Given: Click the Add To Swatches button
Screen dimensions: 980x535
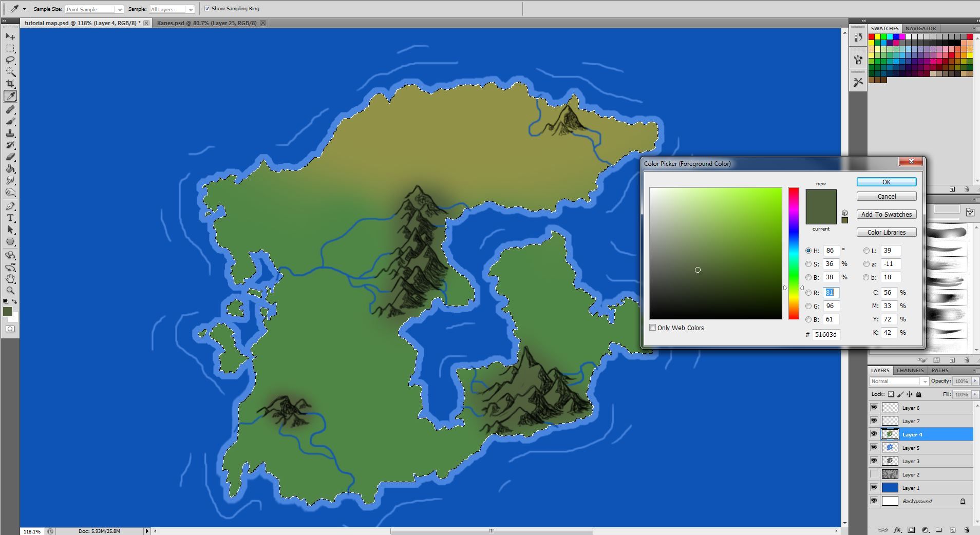Looking at the screenshot, I should coord(886,214).
